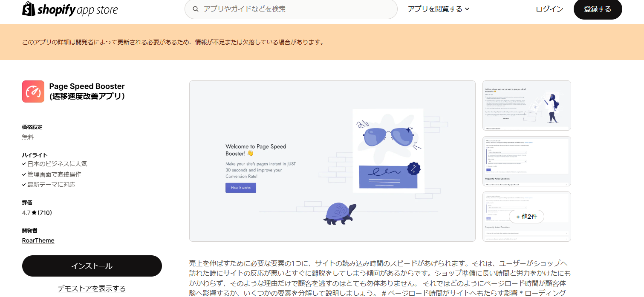644x297 pixels.
Task: Click the Page Speed Booster app icon
Action: 33,91
